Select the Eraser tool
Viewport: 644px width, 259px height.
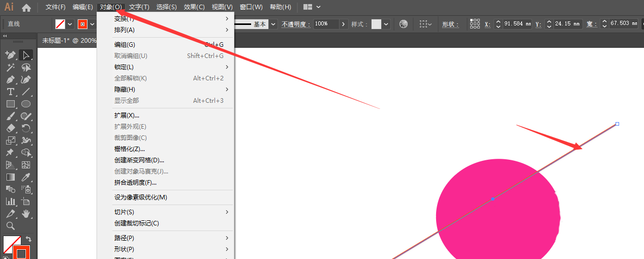(10, 128)
